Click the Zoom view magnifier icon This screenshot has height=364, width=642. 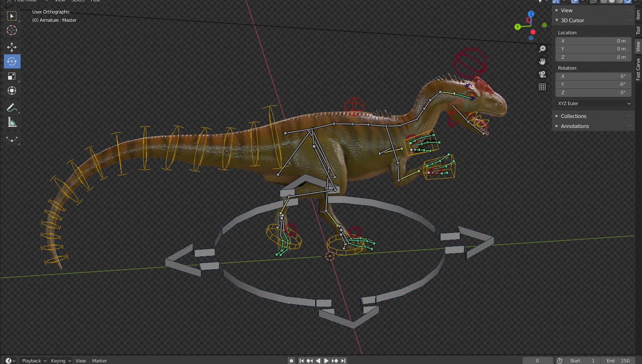[542, 49]
